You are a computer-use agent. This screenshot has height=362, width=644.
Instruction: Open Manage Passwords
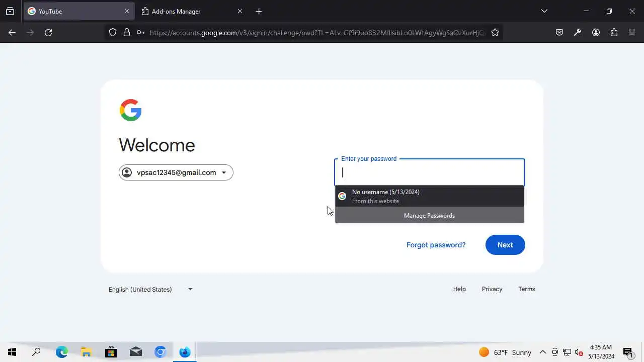point(430,215)
